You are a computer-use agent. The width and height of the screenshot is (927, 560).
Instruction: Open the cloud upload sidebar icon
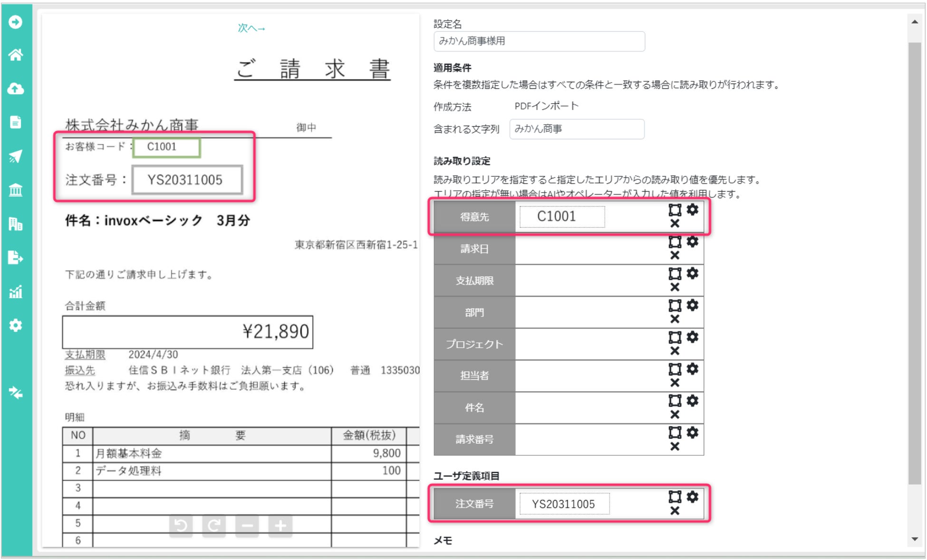(16, 88)
